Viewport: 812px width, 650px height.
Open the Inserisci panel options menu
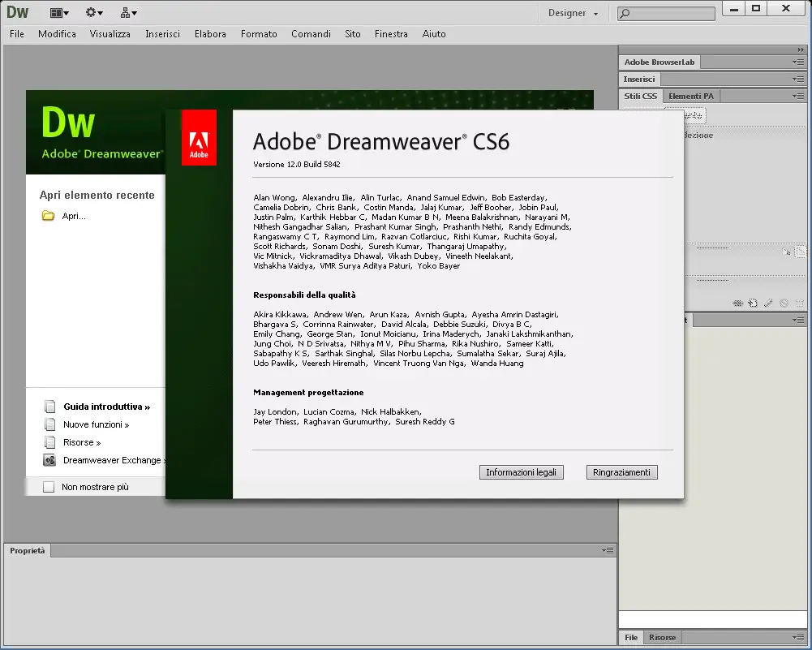tap(798, 80)
